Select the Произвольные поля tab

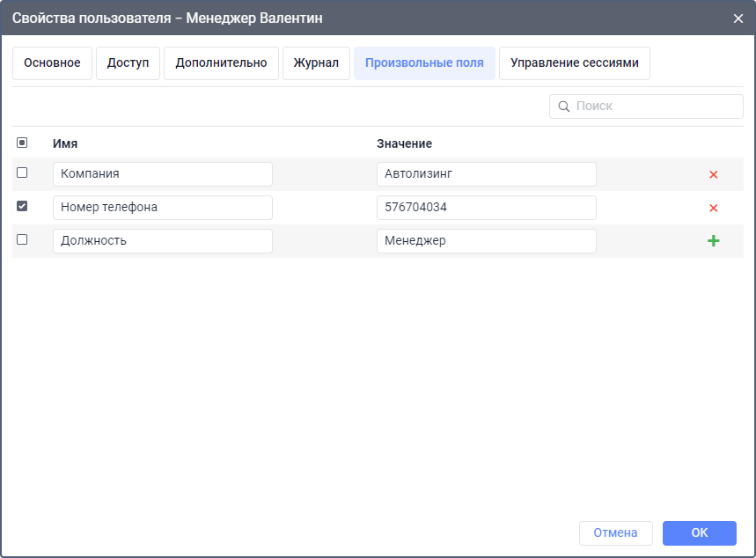[424, 63]
